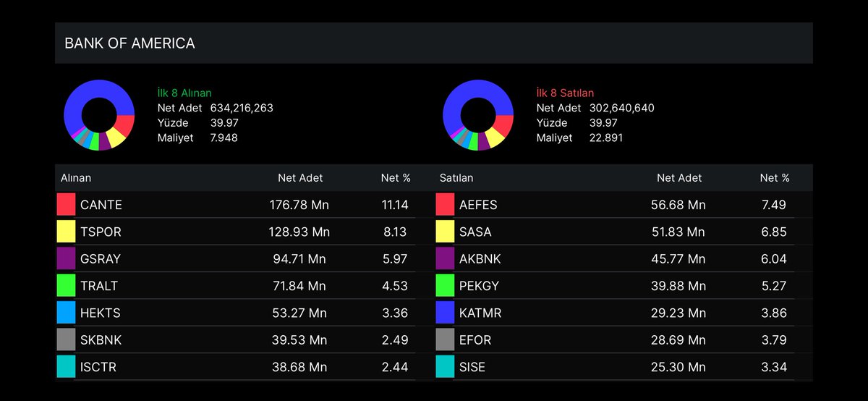
Task: Click the 176.78 Mn value
Action: click(x=299, y=205)
